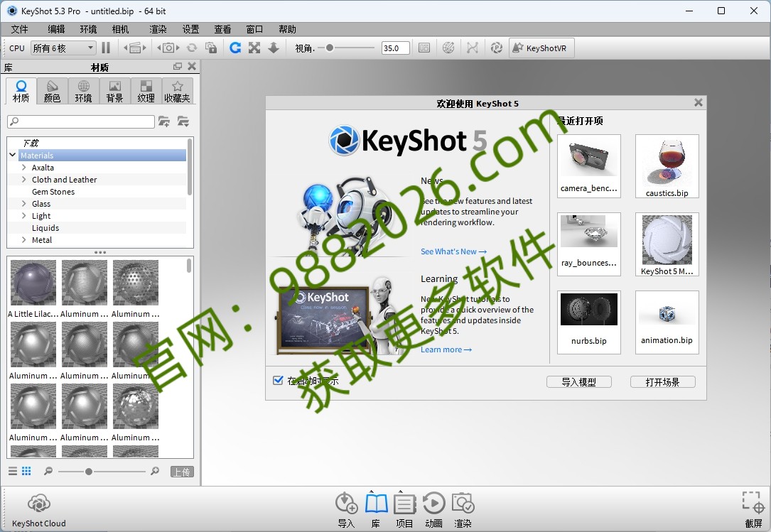
Task: Switch to the 背景 library tab
Action: (x=114, y=91)
